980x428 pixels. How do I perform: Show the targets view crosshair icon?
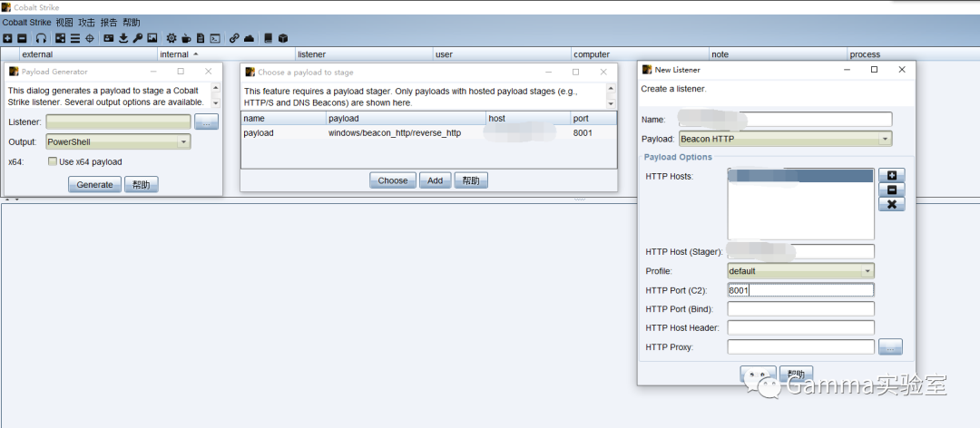(89, 38)
